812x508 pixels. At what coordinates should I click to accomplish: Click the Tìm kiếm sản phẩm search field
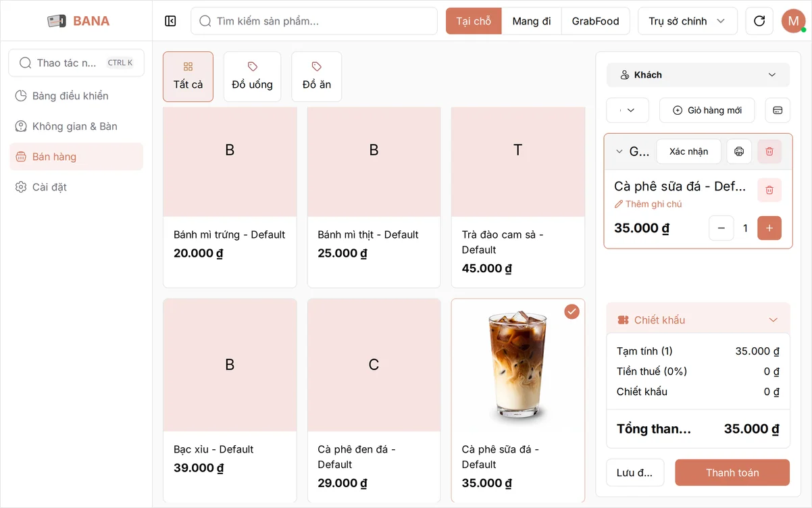pyautogui.click(x=314, y=21)
